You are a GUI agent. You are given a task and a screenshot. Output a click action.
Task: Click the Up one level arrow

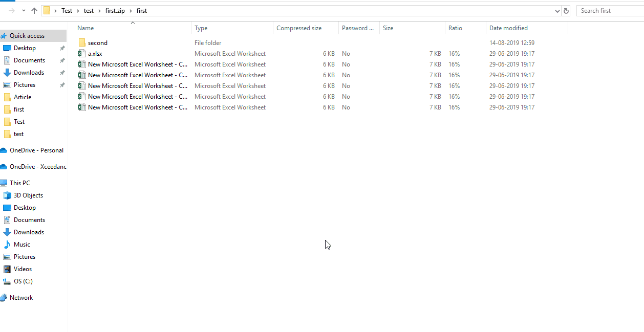(34, 10)
